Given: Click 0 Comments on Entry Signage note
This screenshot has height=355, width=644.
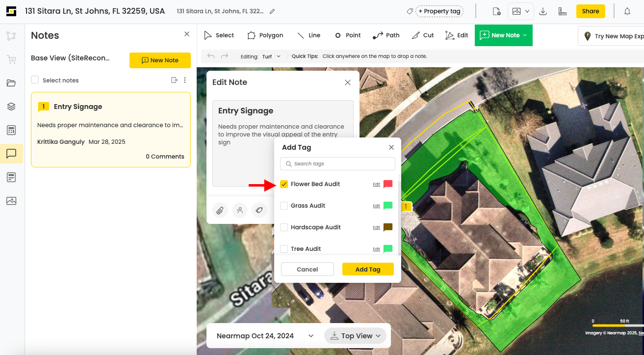Looking at the screenshot, I should click(x=165, y=157).
